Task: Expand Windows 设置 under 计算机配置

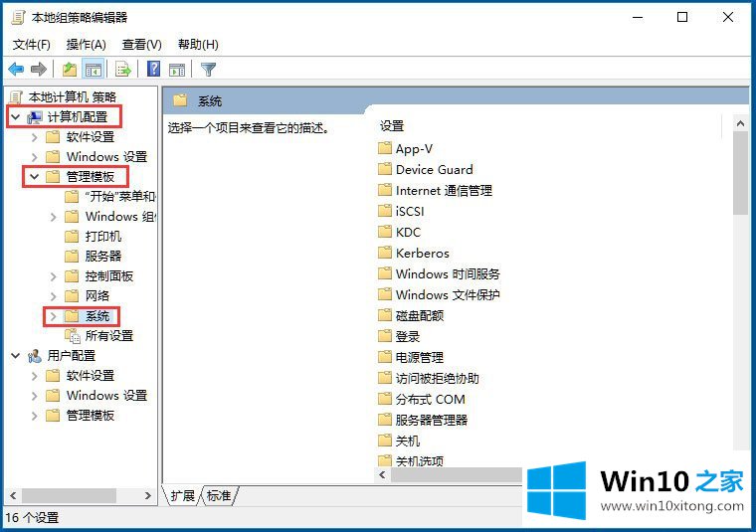Action: [x=34, y=157]
